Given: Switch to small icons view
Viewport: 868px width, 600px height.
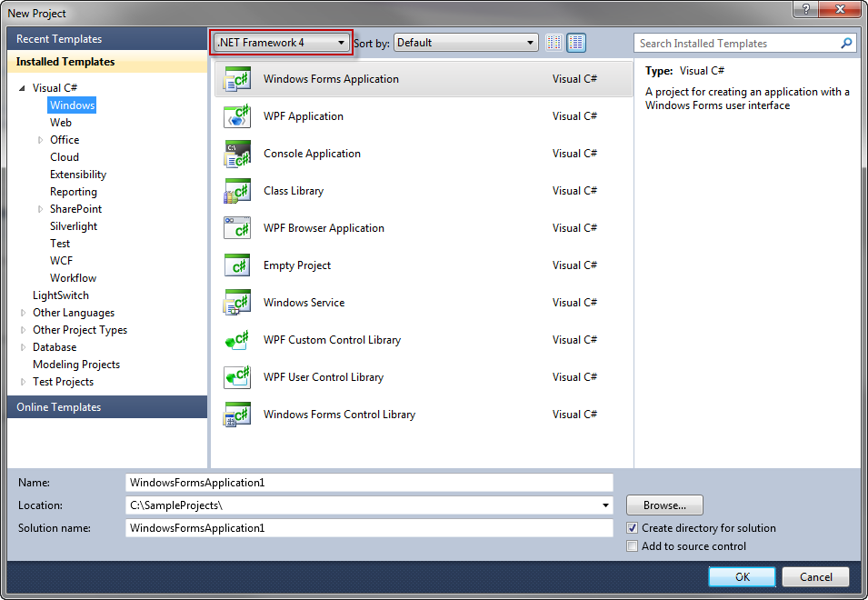Looking at the screenshot, I should click(x=554, y=43).
